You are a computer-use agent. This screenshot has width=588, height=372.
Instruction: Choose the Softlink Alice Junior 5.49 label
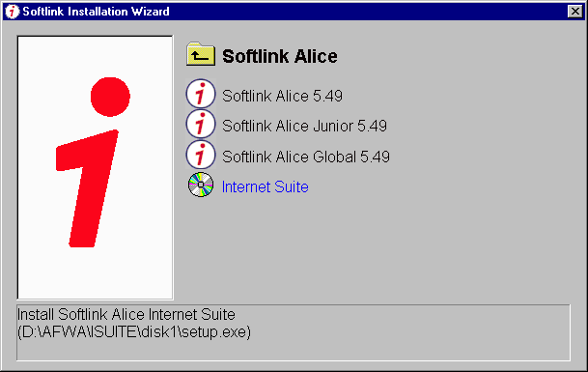click(304, 126)
